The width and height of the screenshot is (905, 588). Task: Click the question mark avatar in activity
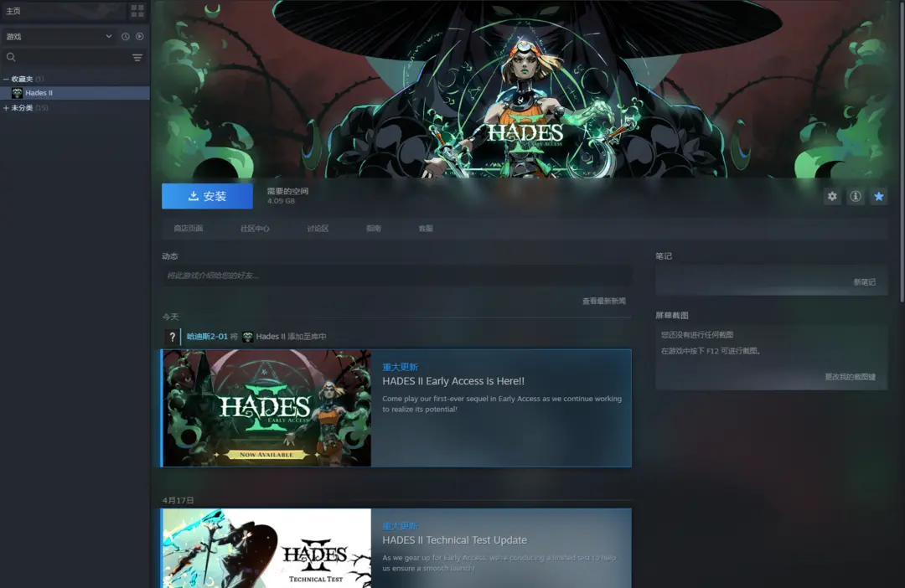172,337
